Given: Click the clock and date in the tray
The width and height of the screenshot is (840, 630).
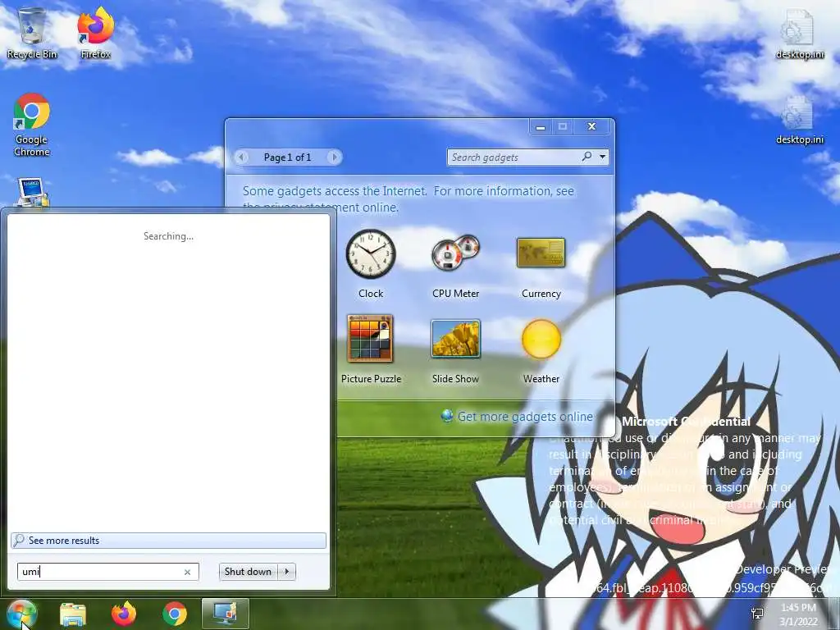Looking at the screenshot, I should point(797,614).
